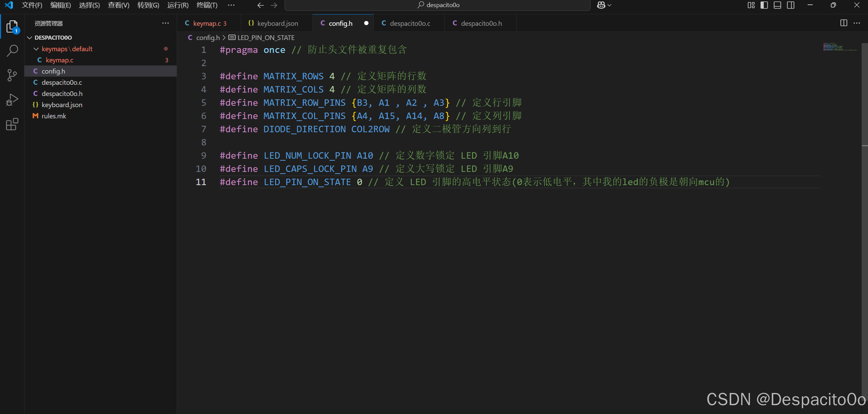Open the Copilot dropdown arrow

(x=609, y=5)
